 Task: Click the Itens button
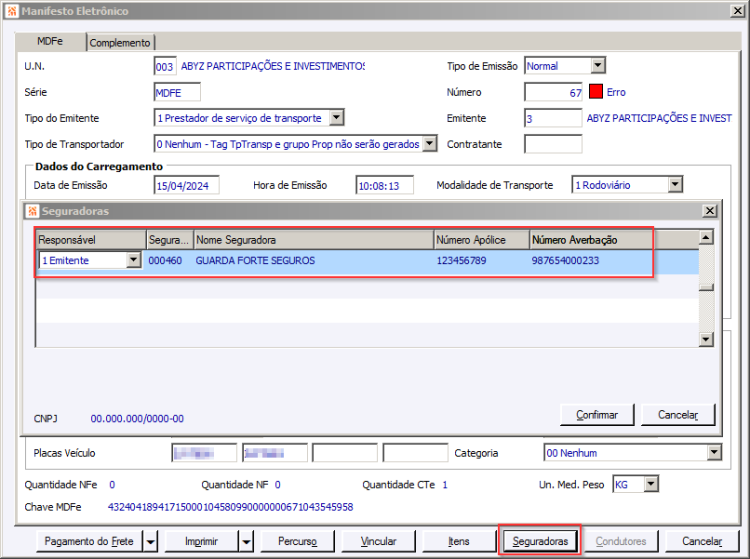pyautogui.click(x=458, y=541)
